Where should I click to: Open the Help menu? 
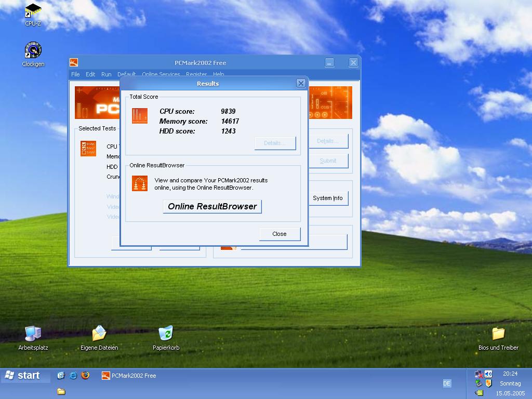pos(219,74)
